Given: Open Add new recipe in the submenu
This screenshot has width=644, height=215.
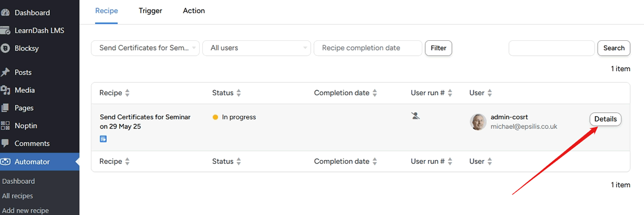Looking at the screenshot, I should pos(25,211).
